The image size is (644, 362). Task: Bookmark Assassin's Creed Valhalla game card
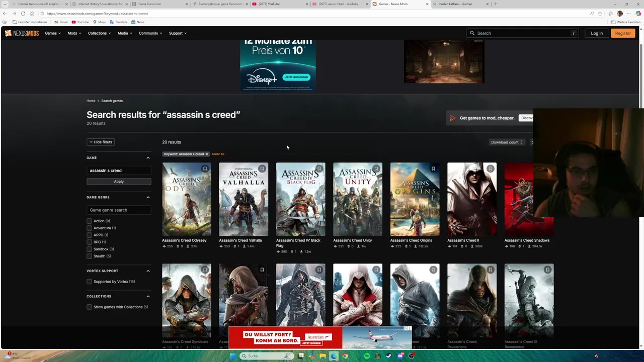click(262, 169)
